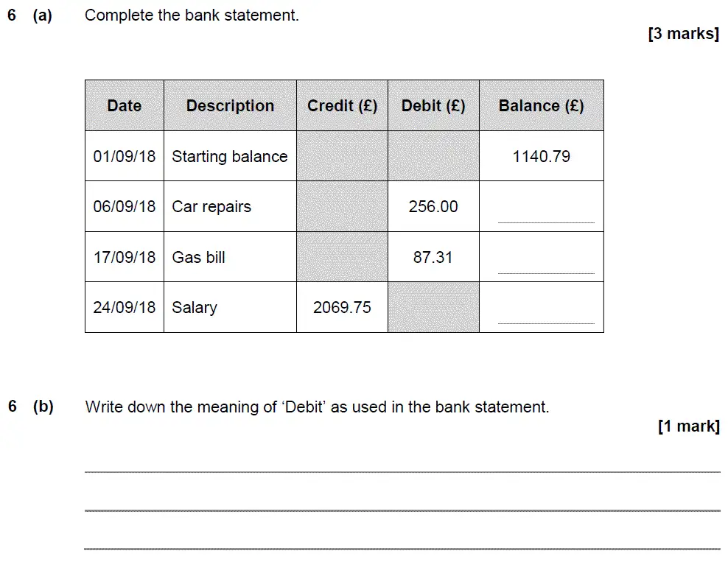Click the blank balance line for Gas bill

(x=546, y=273)
